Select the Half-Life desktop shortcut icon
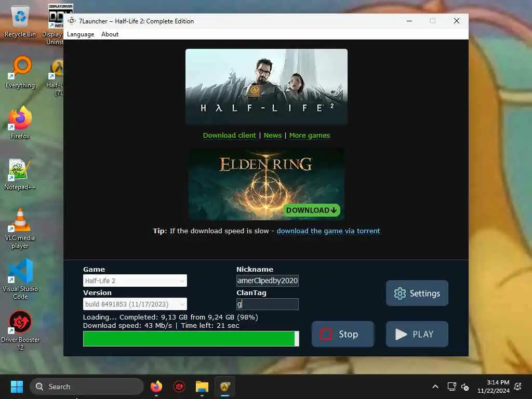This screenshot has width=532, height=399. (x=56, y=77)
